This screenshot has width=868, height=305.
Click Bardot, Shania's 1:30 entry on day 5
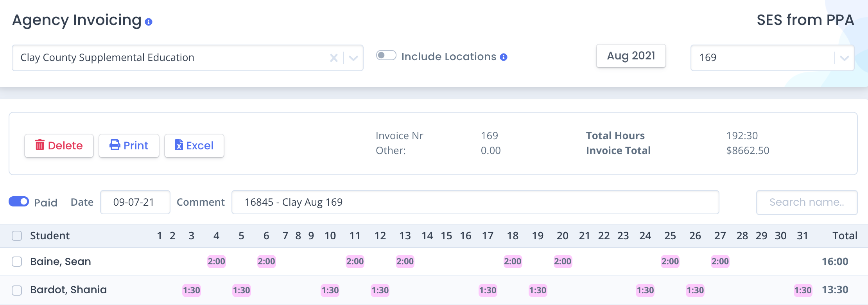(x=242, y=290)
